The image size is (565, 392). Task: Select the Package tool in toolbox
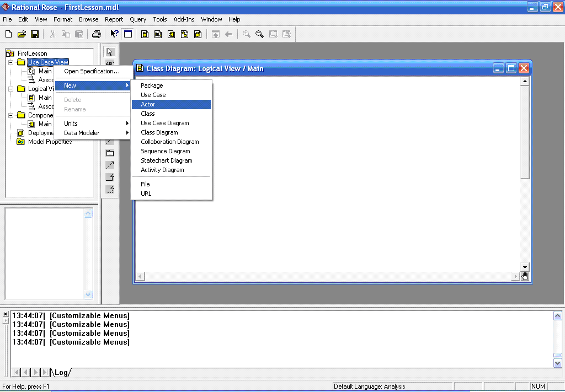tap(110, 153)
